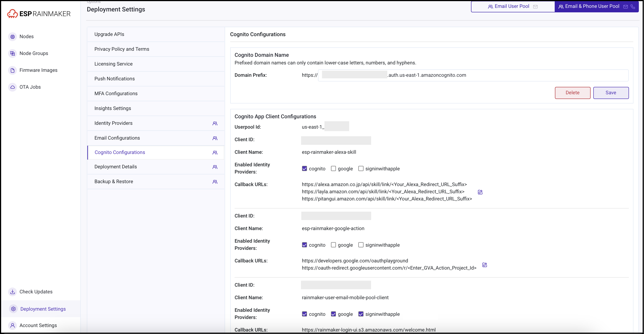Click the layla.amazon.com callback URL text

click(383, 191)
